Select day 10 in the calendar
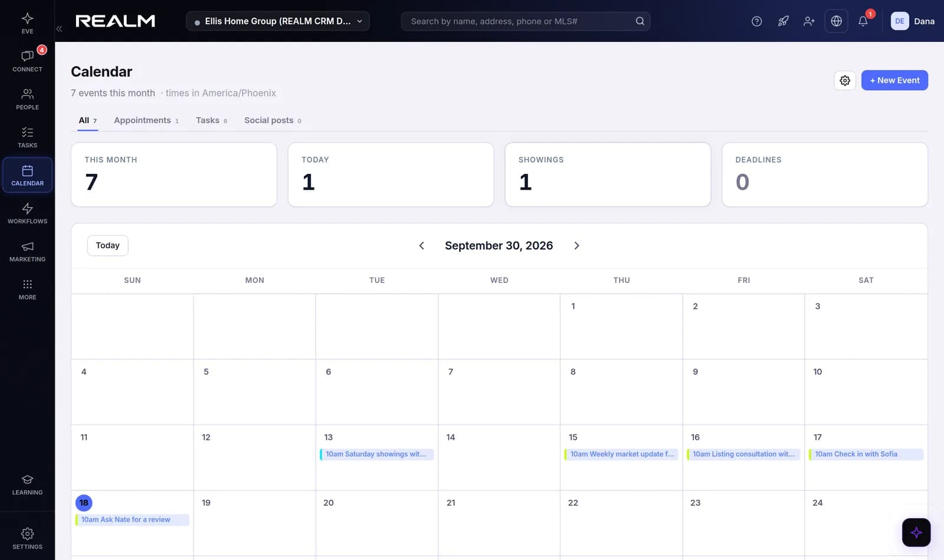 click(x=866, y=392)
